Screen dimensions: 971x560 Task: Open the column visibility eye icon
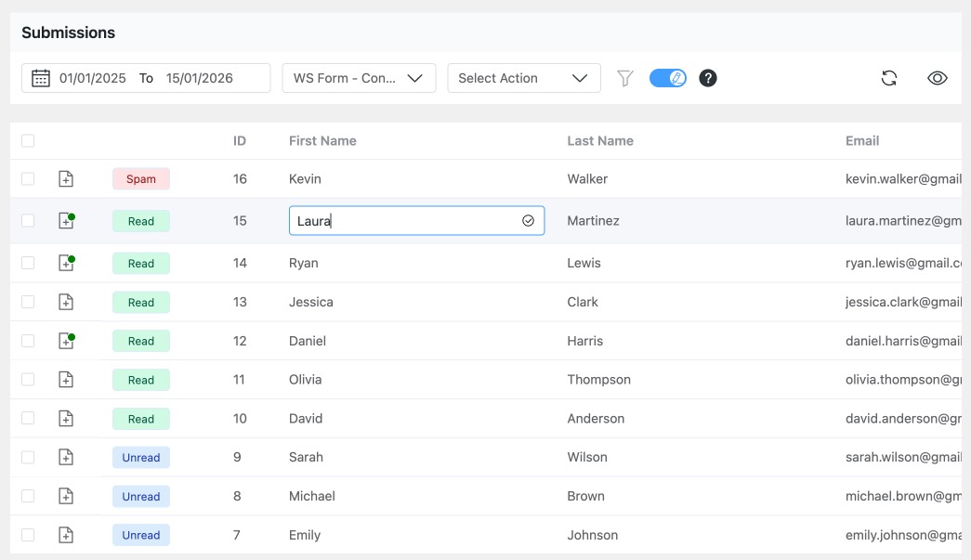pyautogui.click(x=938, y=78)
